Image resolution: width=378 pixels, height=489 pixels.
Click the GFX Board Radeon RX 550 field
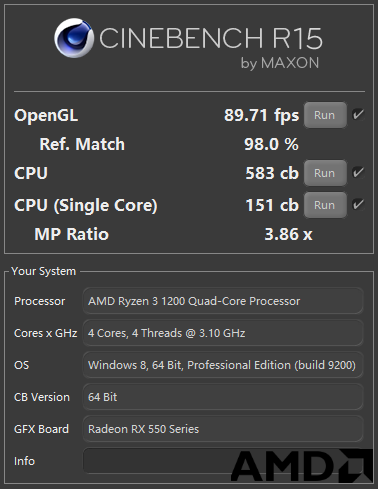(x=223, y=429)
